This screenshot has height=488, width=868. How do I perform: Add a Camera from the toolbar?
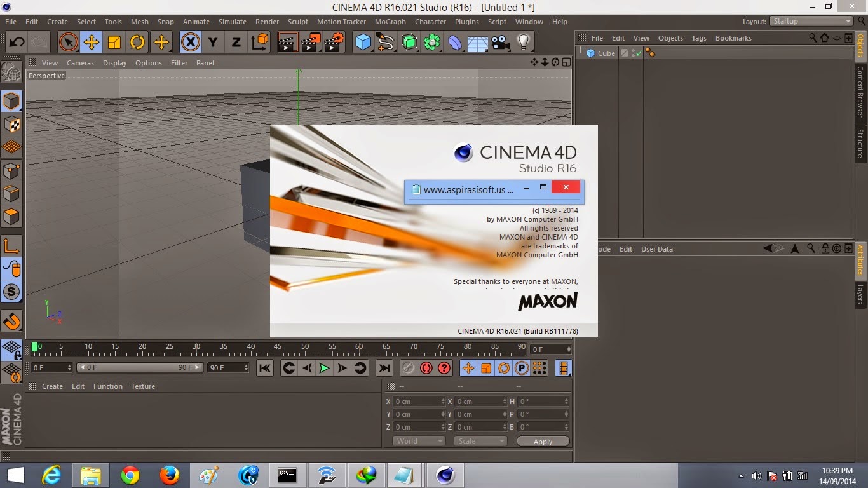click(499, 42)
